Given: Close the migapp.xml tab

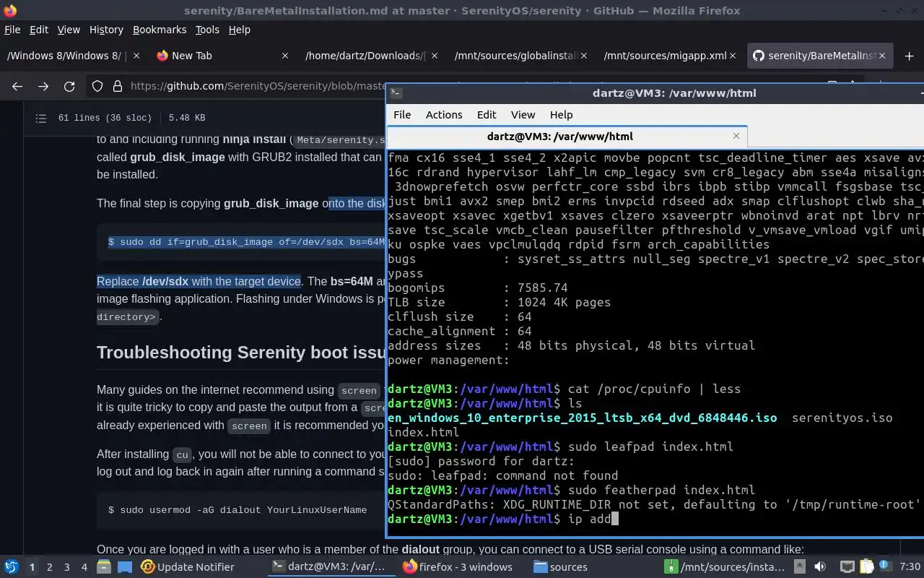Looking at the screenshot, I should [733, 56].
